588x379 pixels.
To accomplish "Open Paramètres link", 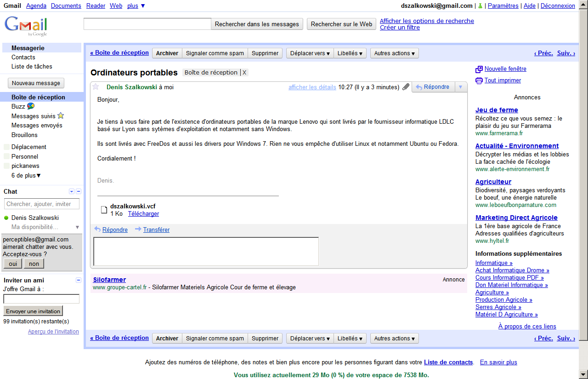I will coord(503,6).
